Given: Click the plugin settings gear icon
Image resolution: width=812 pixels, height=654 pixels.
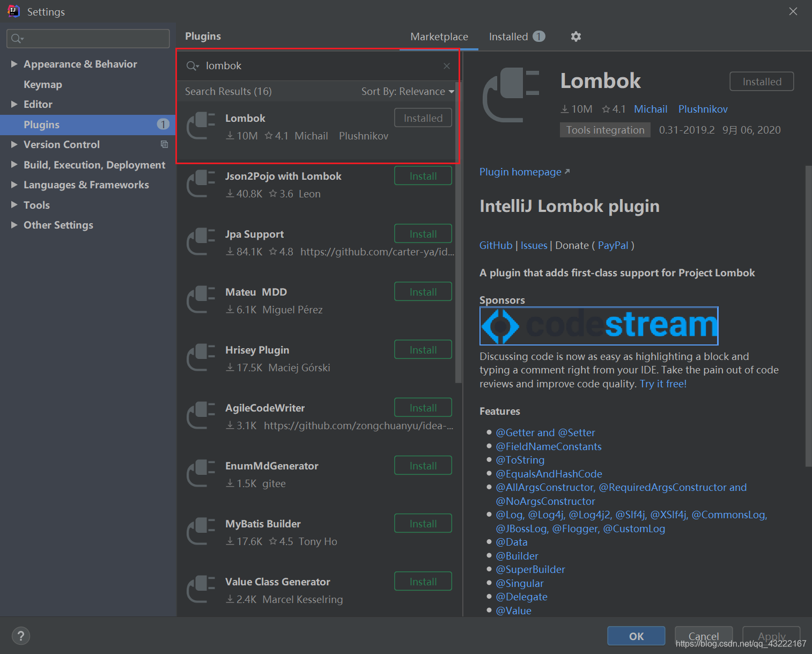Looking at the screenshot, I should pyautogui.click(x=575, y=36).
